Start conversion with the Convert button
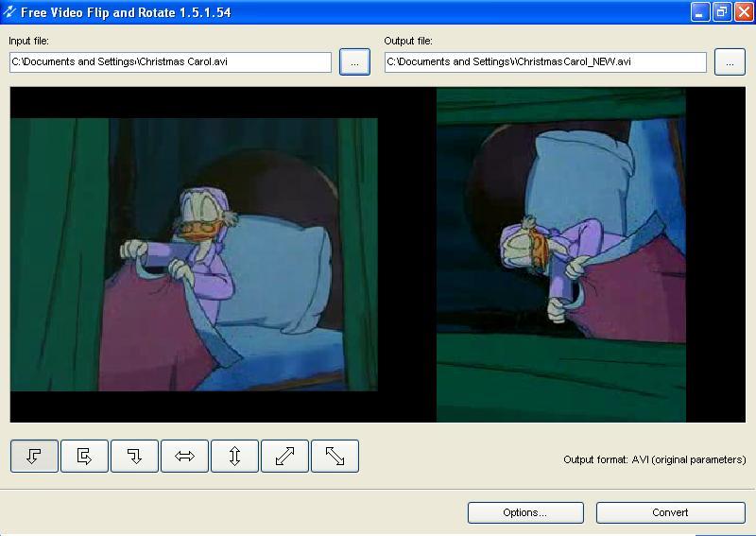This screenshot has width=756, height=536. [x=671, y=512]
